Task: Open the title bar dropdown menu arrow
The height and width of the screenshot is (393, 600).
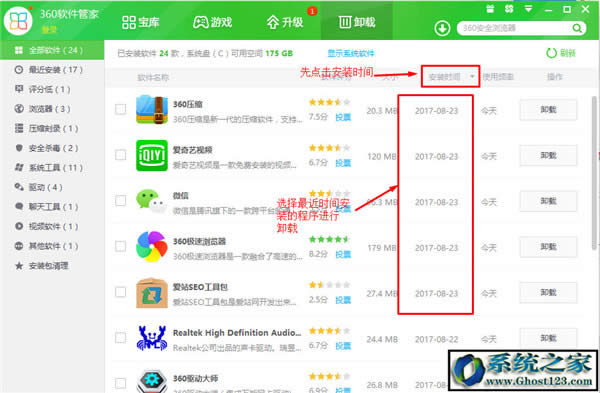Action: tap(528, 9)
